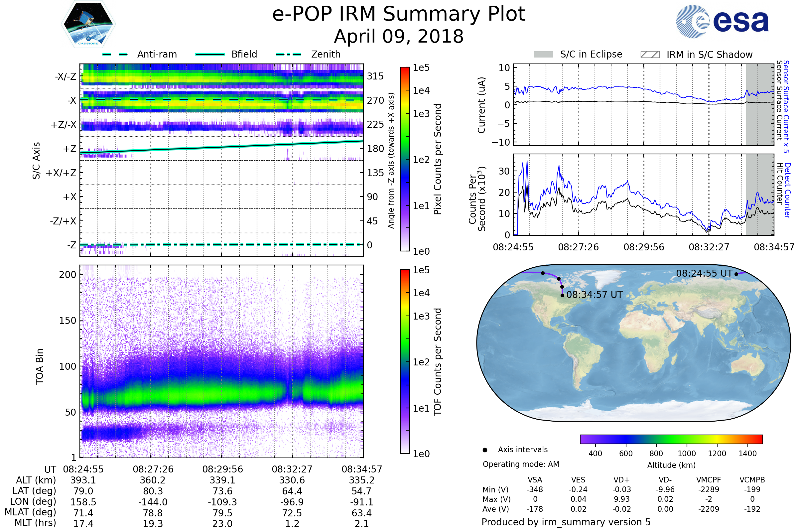Screen dimensions: 798x532
Task: Click the TOF Counts per Second colorbar
Action: tap(405, 361)
